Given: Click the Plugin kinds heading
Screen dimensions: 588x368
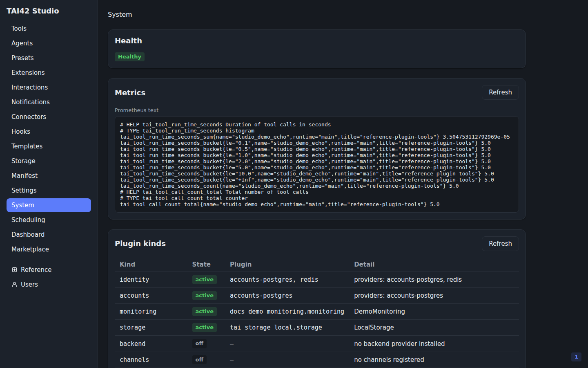Looking at the screenshot, I should click(x=140, y=244).
